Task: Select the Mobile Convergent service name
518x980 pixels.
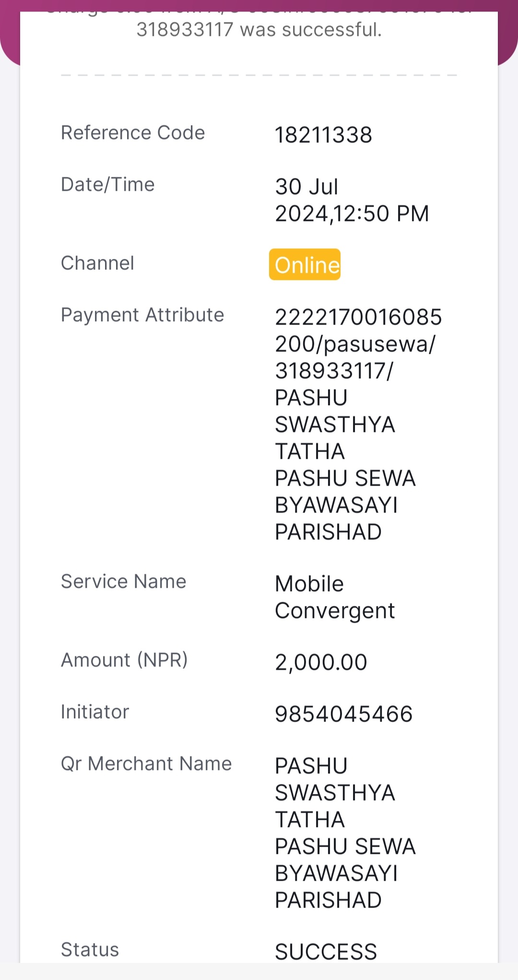Action: (335, 597)
